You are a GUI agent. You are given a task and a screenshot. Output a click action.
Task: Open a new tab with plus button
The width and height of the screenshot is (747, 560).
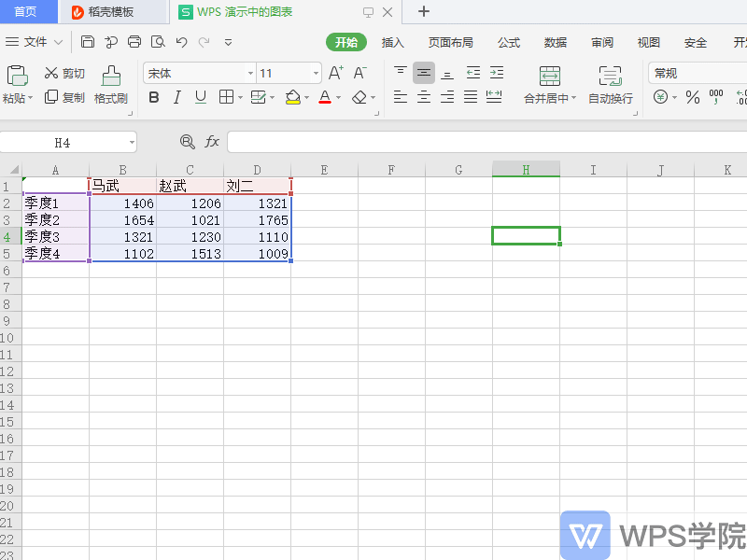point(424,11)
